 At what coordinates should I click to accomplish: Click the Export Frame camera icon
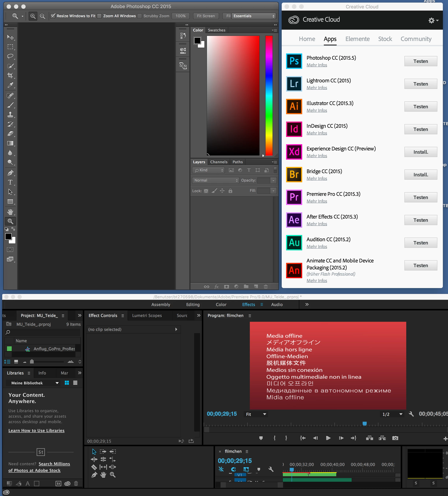(x=395, y=438)
